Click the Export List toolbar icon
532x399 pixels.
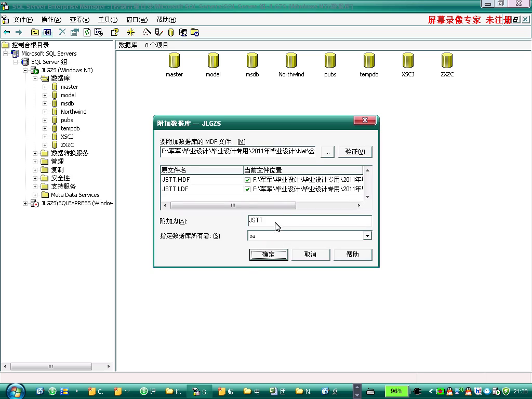pos(99,32)
